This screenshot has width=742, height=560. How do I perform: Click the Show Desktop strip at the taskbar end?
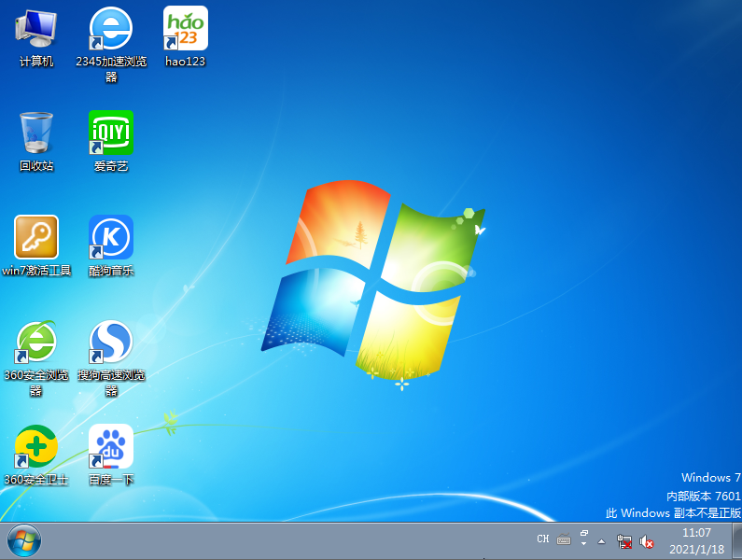pos(737,540)
